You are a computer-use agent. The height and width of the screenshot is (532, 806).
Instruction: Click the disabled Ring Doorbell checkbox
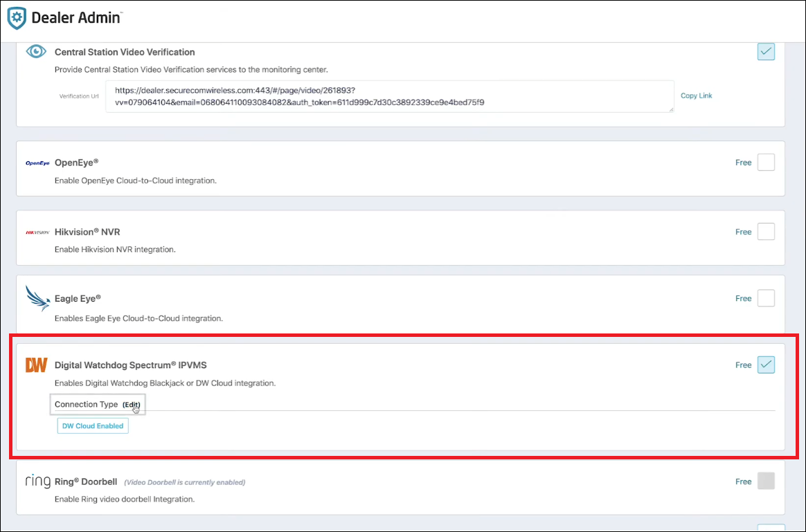766,481
